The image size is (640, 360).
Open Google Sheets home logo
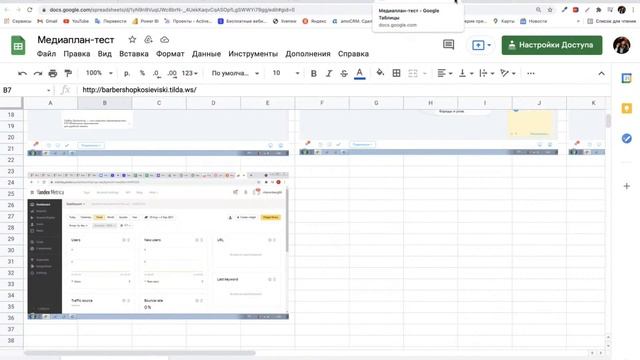[x=18, y=45]
